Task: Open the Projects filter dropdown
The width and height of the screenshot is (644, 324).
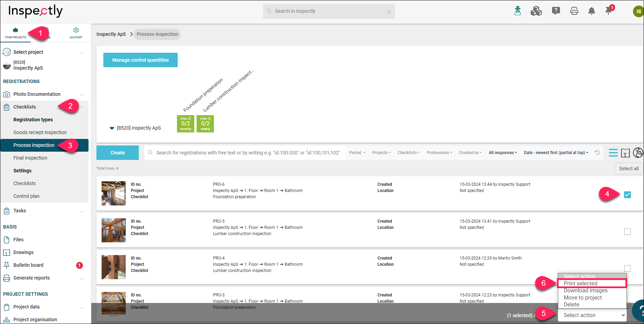Action: pyautogui.click(x=381, y=153)
